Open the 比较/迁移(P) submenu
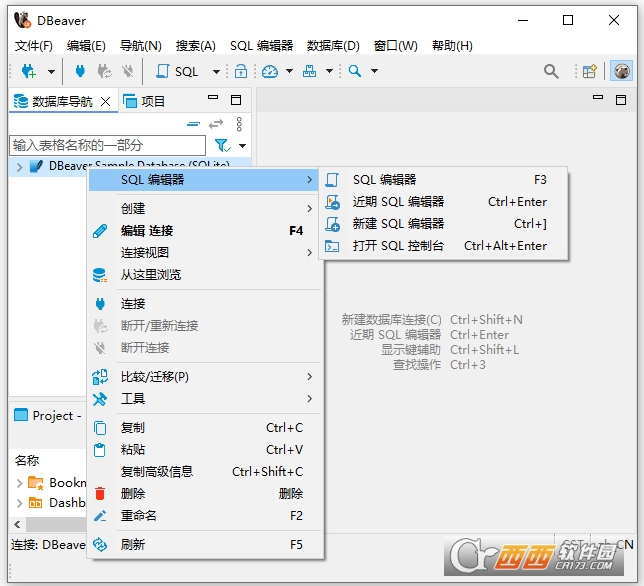The width and height of the screenshot is (644, 586). tap(205, 377)
